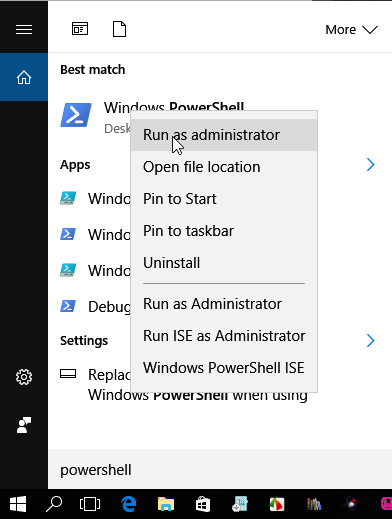This screenshot has height=519, width=392.
Task: Filter results by apps icon
Action: (80, 29)
